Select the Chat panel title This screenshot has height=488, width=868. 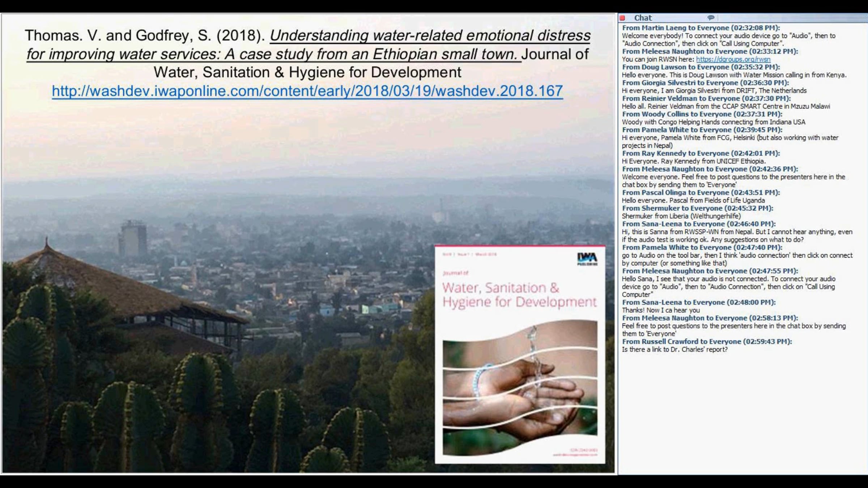pyautogui.click(x=643, y=18)
